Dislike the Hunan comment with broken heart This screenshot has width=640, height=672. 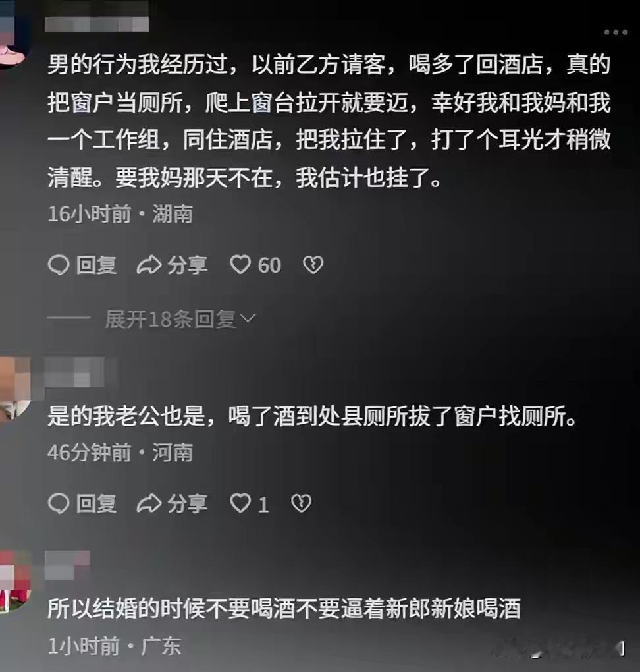pos(313,265)
